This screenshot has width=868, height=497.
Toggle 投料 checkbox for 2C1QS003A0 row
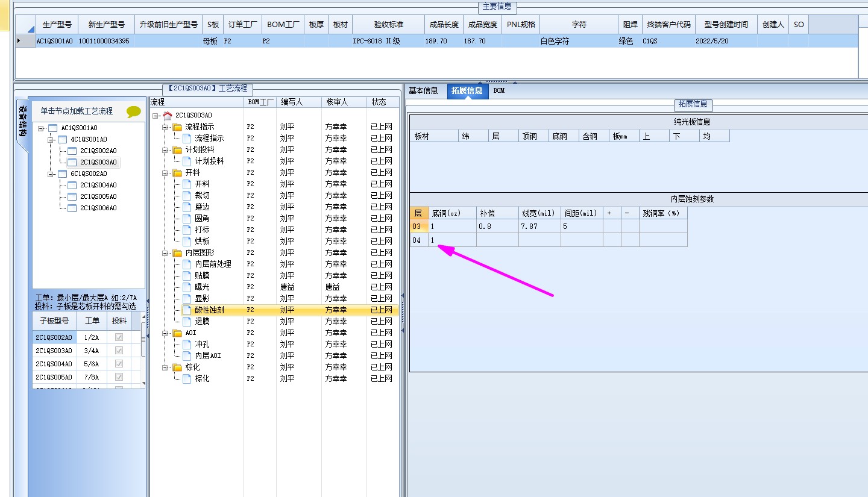(x=119, y=351)
